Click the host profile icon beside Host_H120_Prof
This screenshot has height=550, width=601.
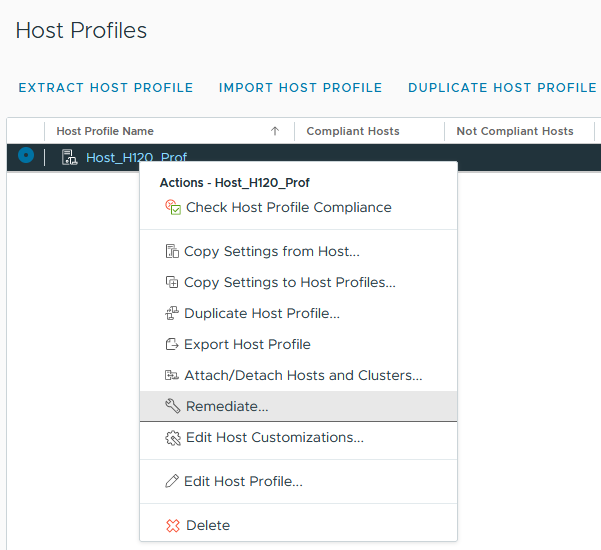70,157
